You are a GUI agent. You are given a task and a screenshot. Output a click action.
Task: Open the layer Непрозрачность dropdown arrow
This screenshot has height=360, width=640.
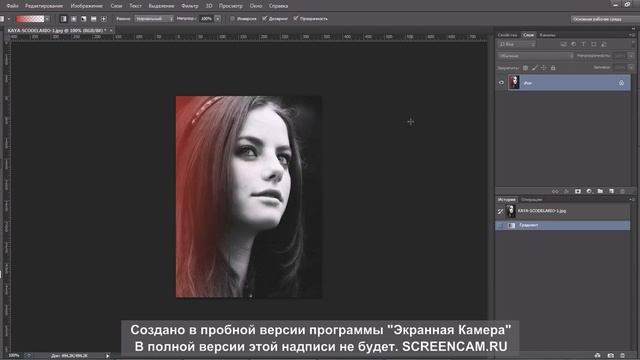tap(631, 56)
